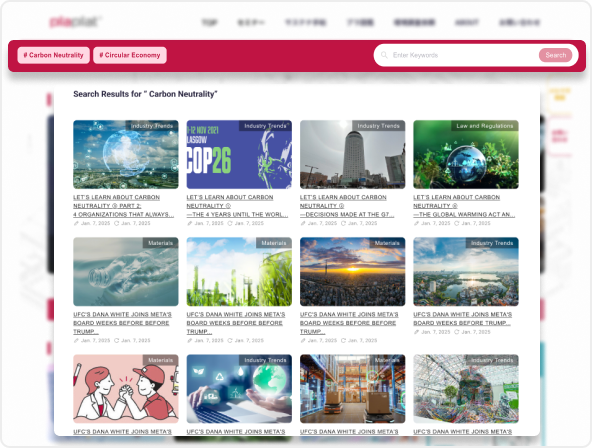The height and width of the screenshot is (448, 592).
Task: Open link 'Decisions made at the G7...'
Action: click(x=347, y=214)
